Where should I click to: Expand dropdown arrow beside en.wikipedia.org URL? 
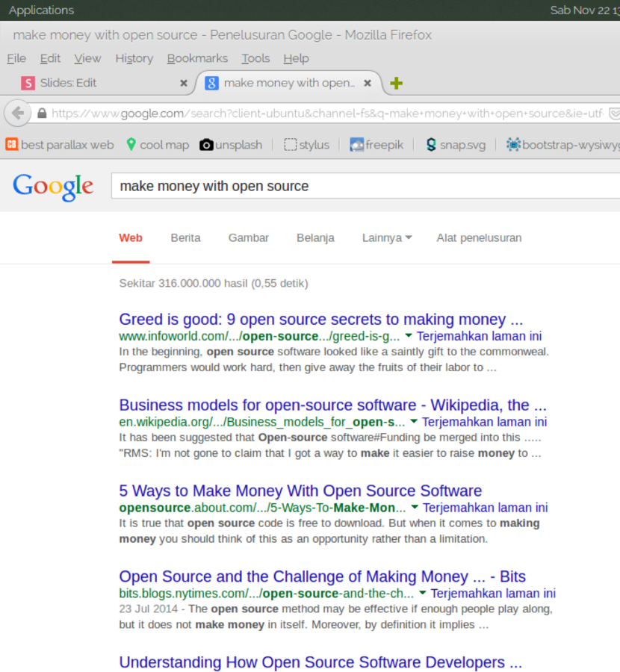(x=414, y=421)
